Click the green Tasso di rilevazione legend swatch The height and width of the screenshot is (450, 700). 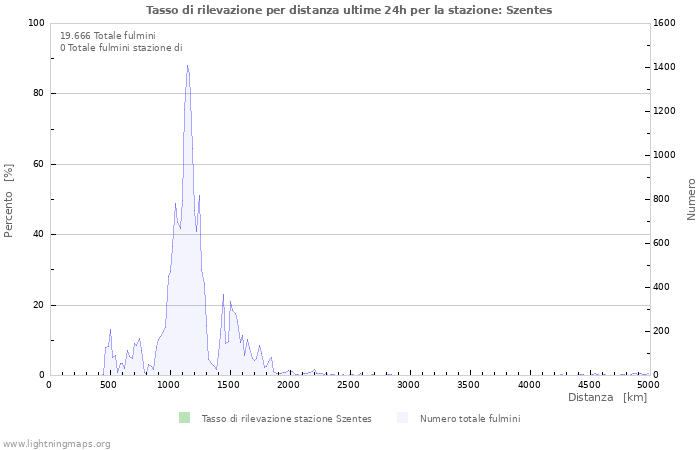184,418
